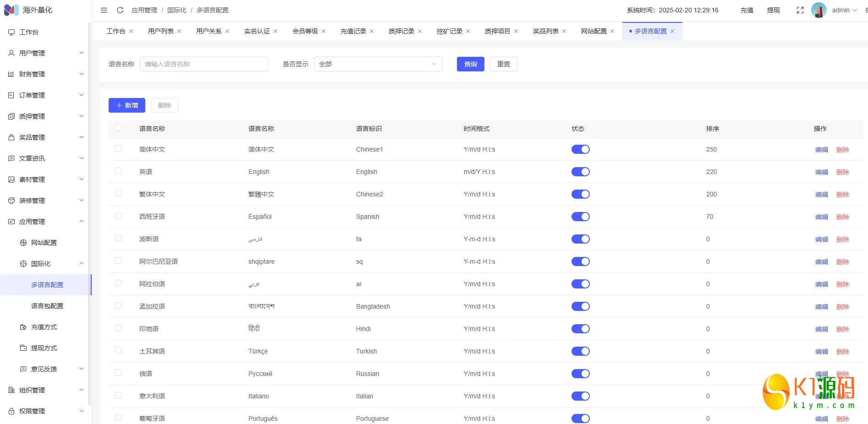Focus the 语言名称 search input field
The image size is (868, 424).
pyautogui.click(x=203, y=64)
